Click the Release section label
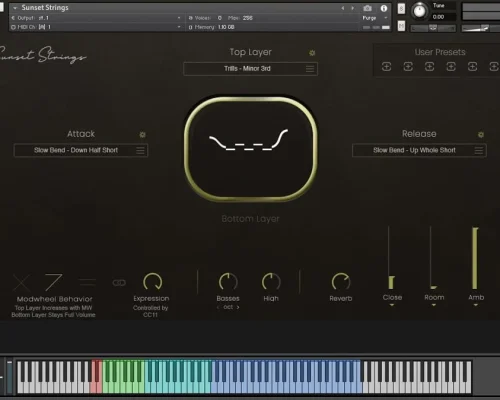500x400 pixels. click(419, 134)
